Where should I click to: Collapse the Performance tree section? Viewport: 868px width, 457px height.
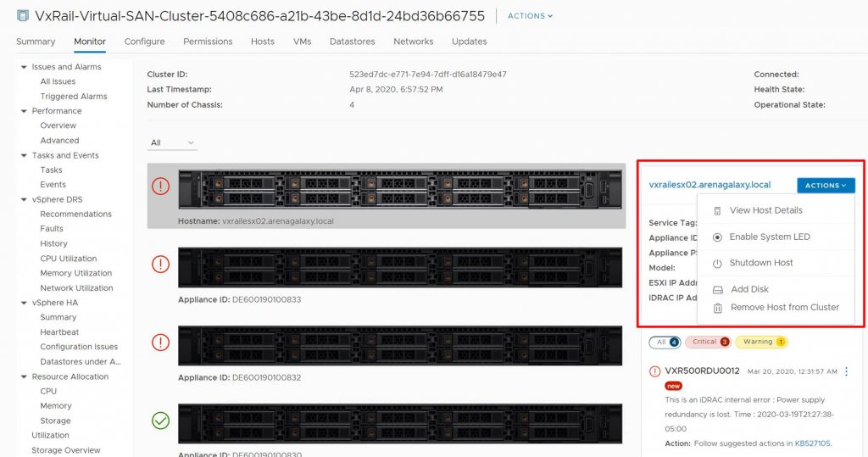pyautogui.click(x=24, y=111)
